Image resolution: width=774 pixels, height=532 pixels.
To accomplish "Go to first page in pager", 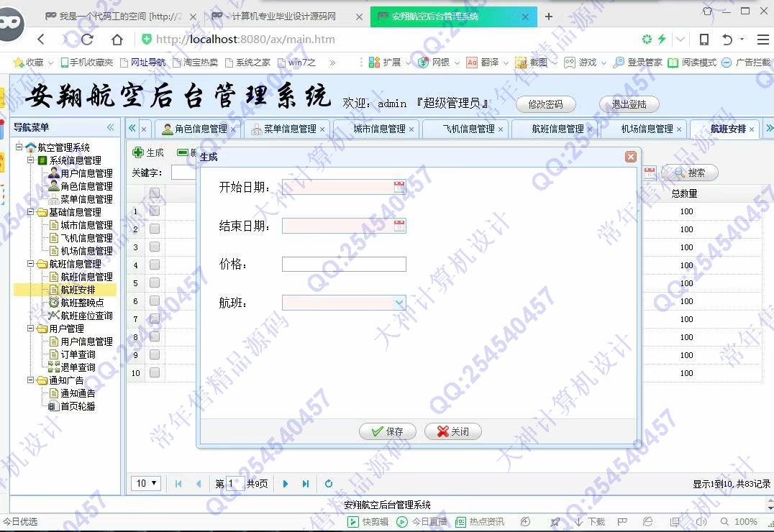I will 178,484.
